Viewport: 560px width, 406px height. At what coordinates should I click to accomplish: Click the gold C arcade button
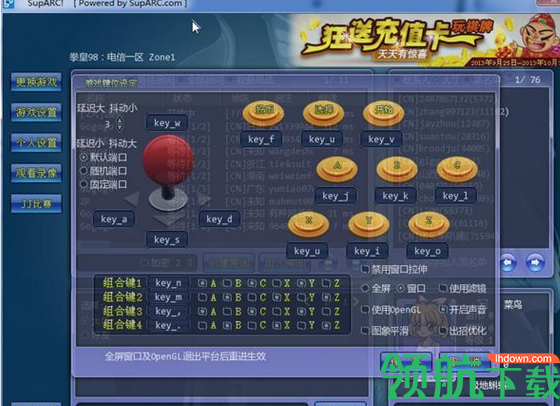point(457,169)
